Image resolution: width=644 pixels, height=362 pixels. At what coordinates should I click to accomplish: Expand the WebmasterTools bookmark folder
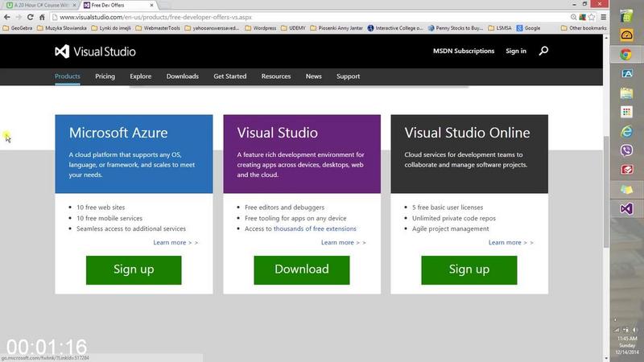click(158, 28)
